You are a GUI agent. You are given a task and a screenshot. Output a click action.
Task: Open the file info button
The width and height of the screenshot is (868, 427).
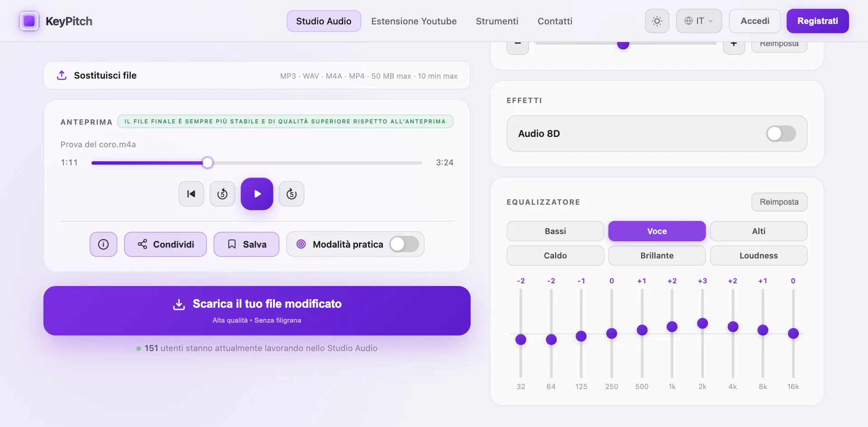pos(104,244)
